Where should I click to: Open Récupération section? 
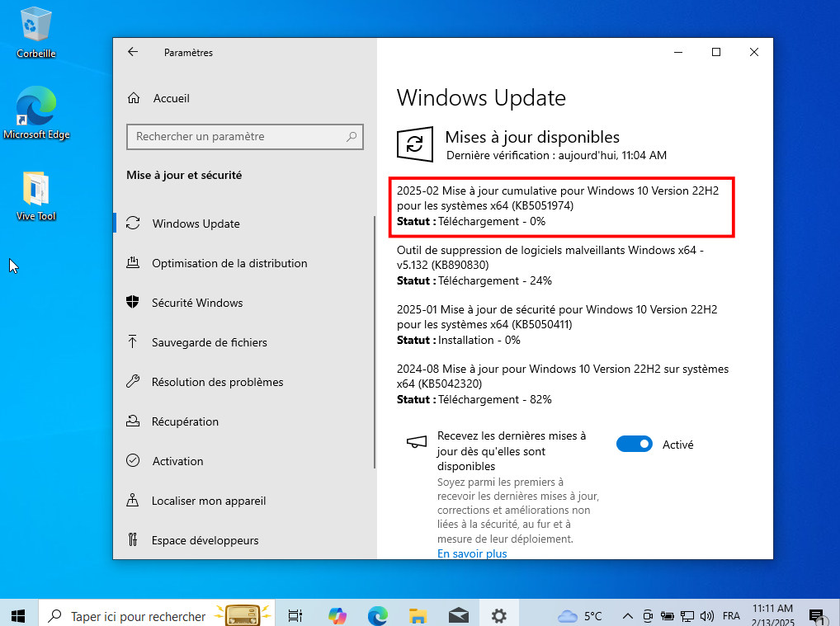243,421
